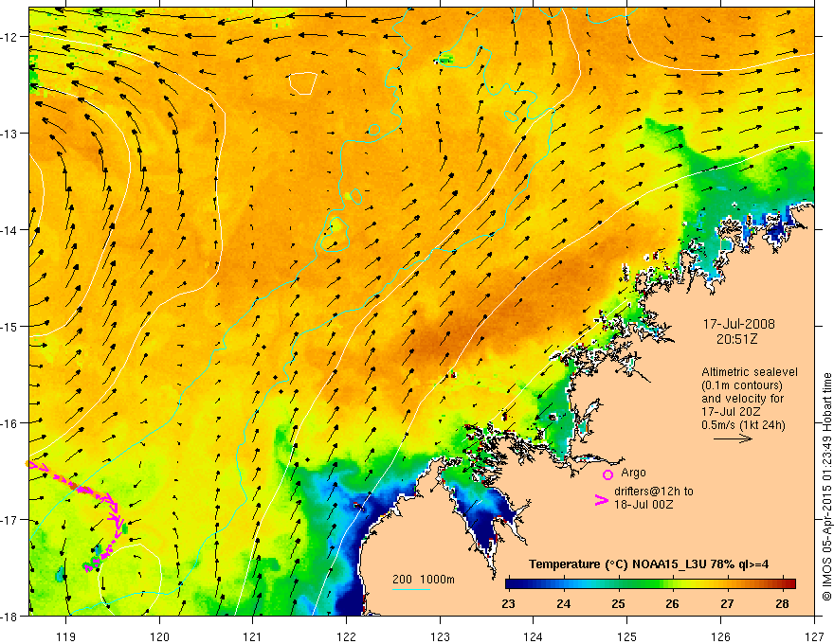Click the temperature color bar
The image size is (834, 644).
650,583
